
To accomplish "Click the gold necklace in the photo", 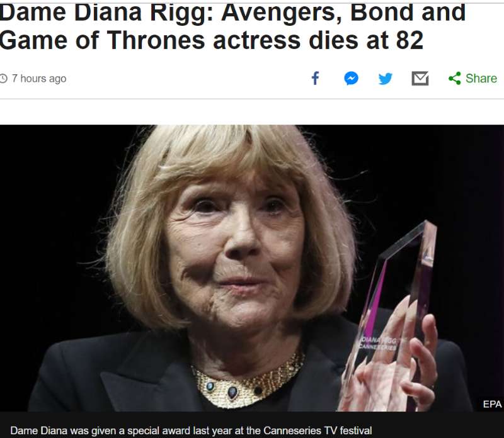I will coord(248,382).
